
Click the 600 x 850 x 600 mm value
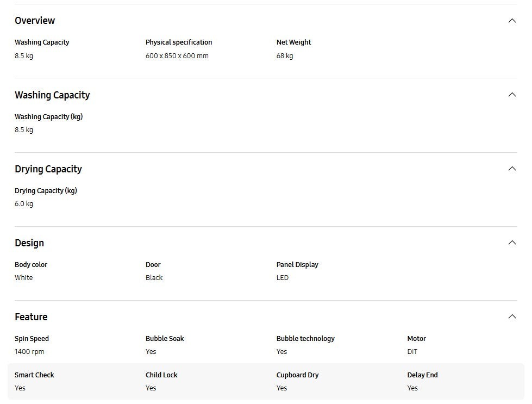coord(177,56)
